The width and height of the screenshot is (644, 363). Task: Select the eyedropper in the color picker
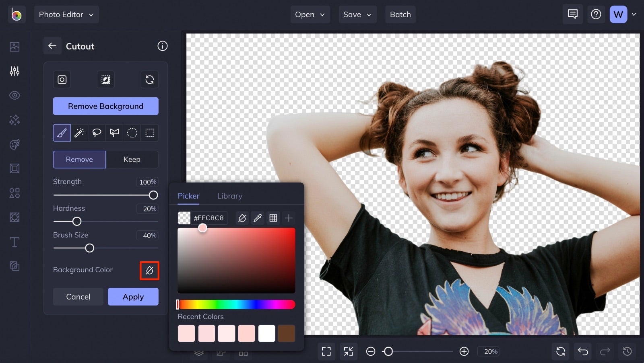point(258,218)
